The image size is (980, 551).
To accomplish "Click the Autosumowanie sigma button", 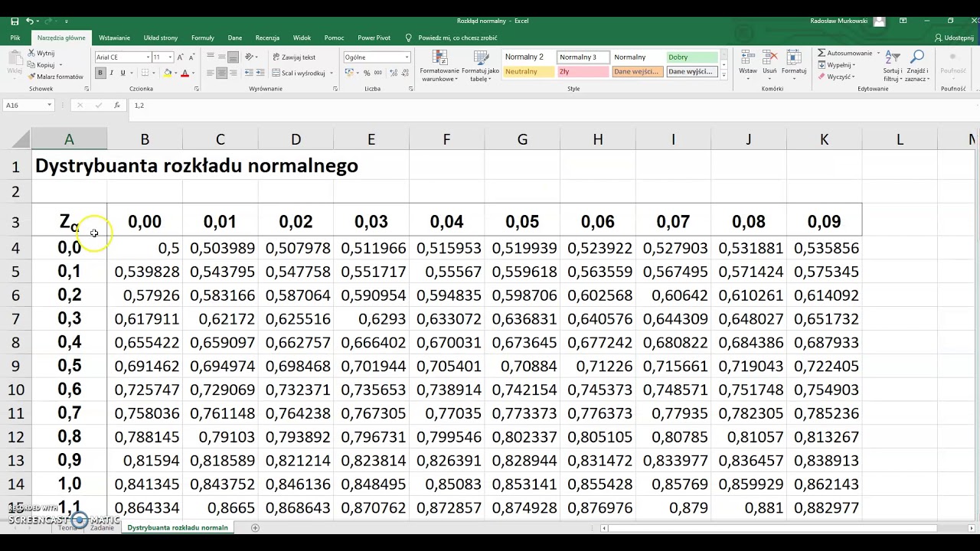I will (846, 53).
